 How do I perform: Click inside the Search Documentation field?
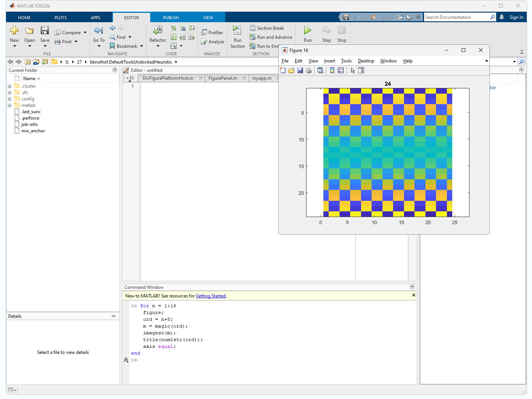456,17
